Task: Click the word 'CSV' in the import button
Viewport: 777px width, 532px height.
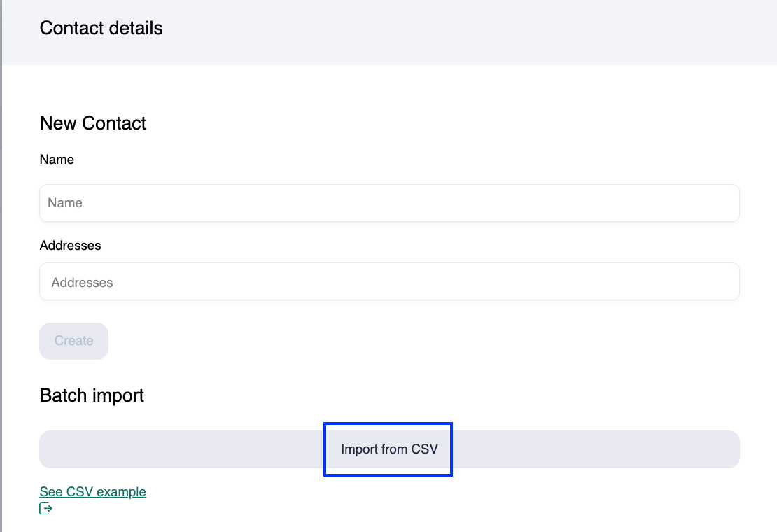Action: click(424, 449)
